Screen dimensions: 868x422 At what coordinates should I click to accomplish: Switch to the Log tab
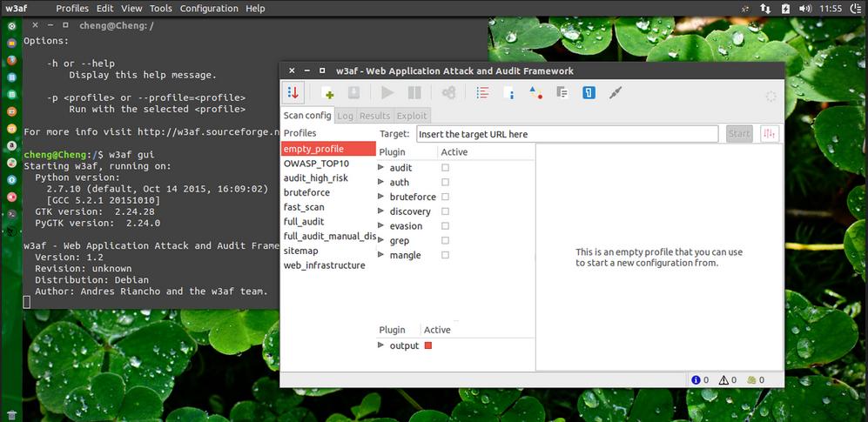[x=345, y=116]
